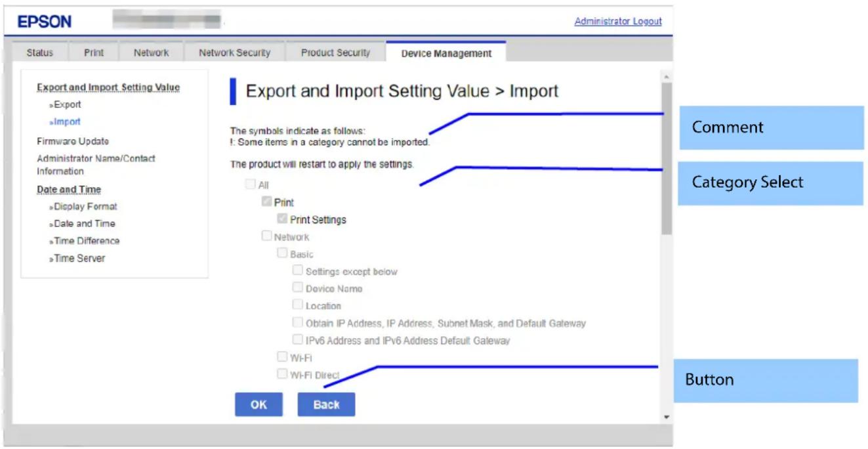This screenshot has width=868, height=449.
Task: Click the Administrator Logout link
Action: 618,21
